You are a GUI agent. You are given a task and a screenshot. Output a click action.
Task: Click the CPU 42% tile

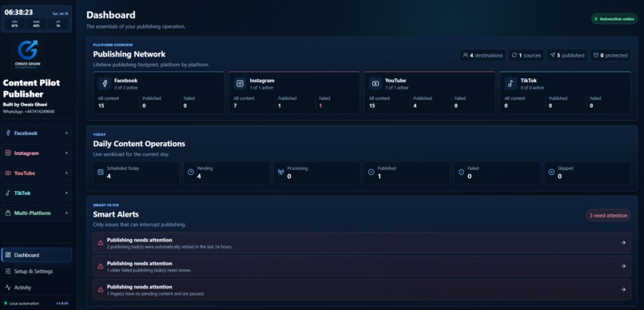[14, 24]
